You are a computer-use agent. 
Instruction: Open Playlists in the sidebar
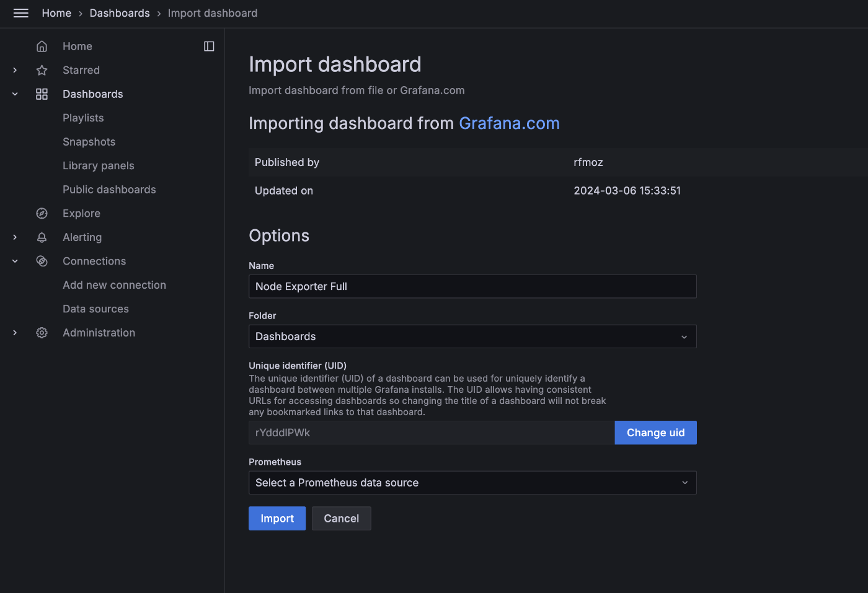[x=83, y=118]
